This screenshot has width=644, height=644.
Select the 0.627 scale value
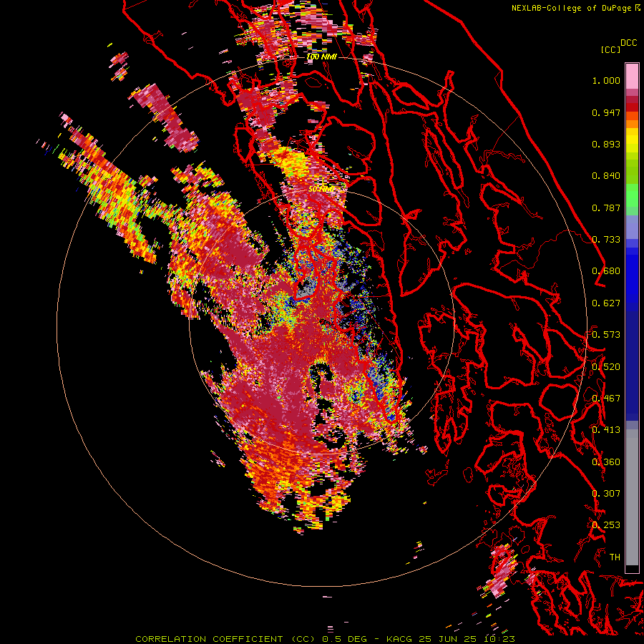pos(606,303)
